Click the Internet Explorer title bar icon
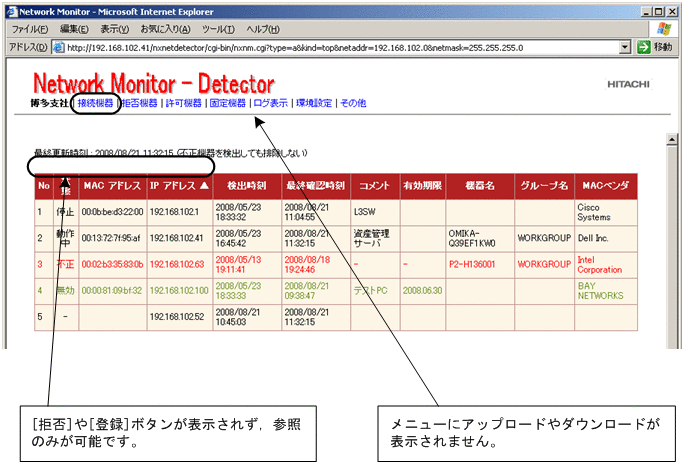 (x=12, y=12)
